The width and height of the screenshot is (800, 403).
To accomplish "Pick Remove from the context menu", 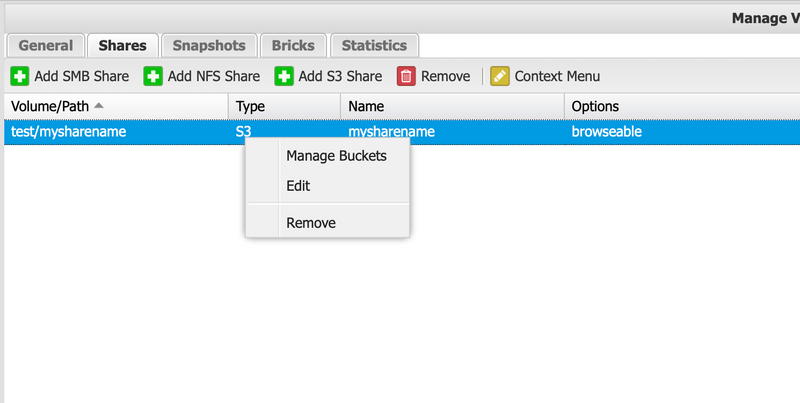I will pos(311,223).
